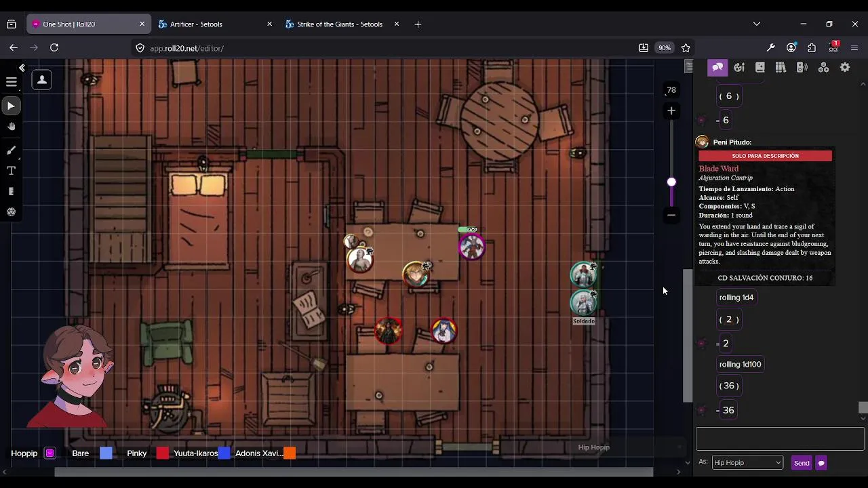Open the 'As: Hip Hopip' speaker dropdown
The image size is (868, 488).
click(x=747, y=462)
